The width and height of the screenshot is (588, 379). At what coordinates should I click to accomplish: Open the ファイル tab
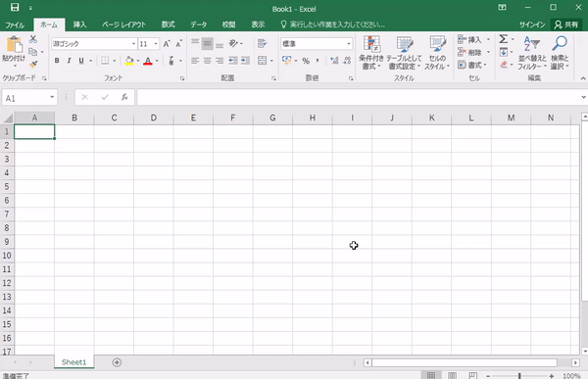pos(15,24)
